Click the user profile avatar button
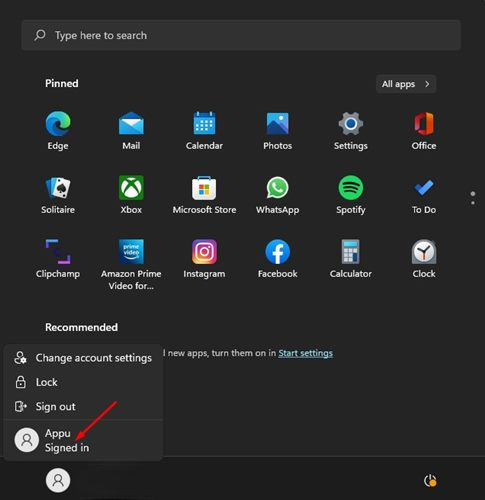The image size is (485, 500). coord(58,480)
